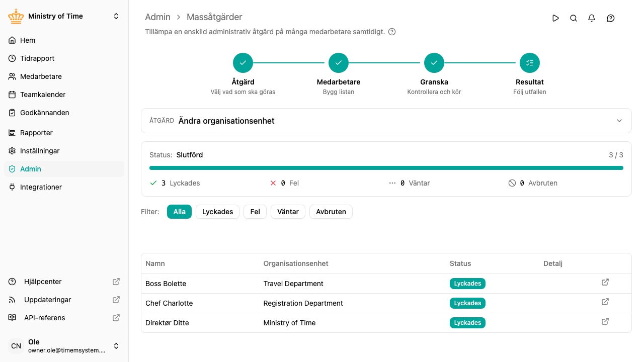Click the external link icon beside Uppdateringar
This screenshot has height=362, width=644.
(x=116, y=300)
